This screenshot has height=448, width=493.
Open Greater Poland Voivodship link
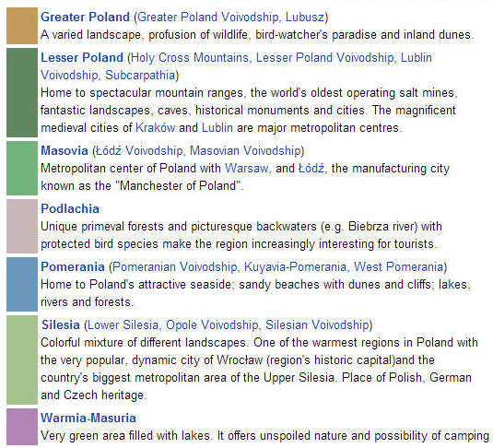click(x=208, y=17)
